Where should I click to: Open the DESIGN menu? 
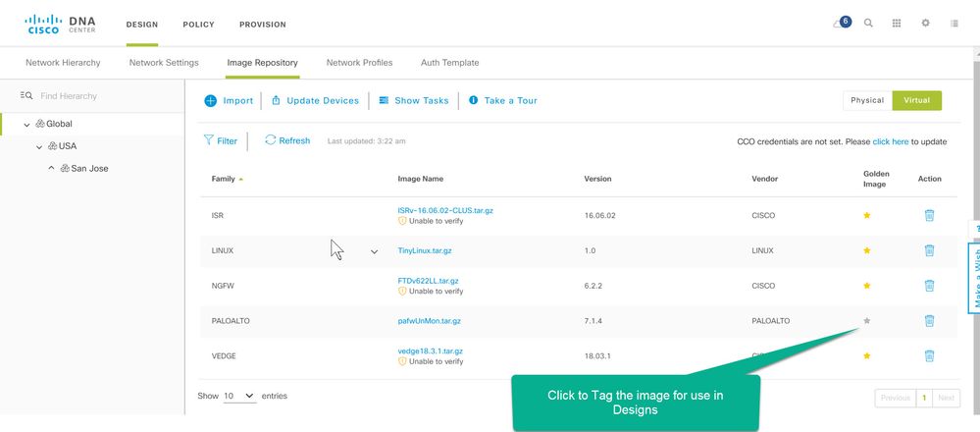pyautogui.click(x=142, y=25)
